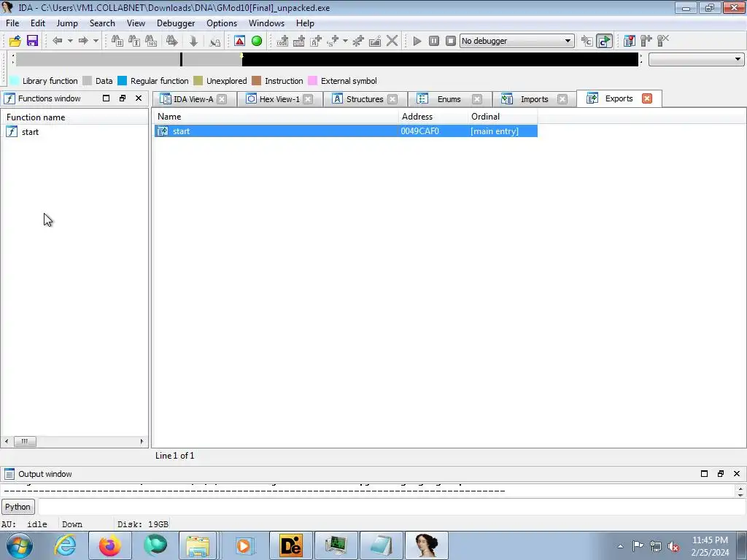Click the gray X undefine toolbar icon
Screen dimensions: 747x560
click(392, 41)
